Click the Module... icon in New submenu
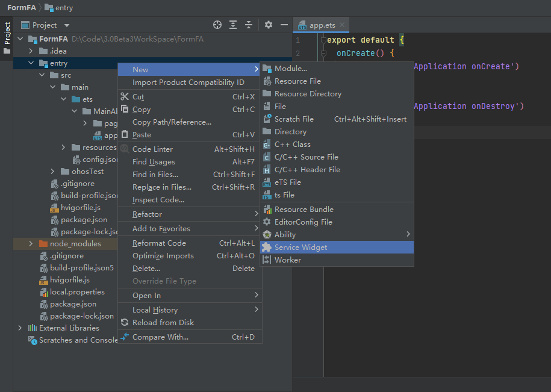 (267, 69)
